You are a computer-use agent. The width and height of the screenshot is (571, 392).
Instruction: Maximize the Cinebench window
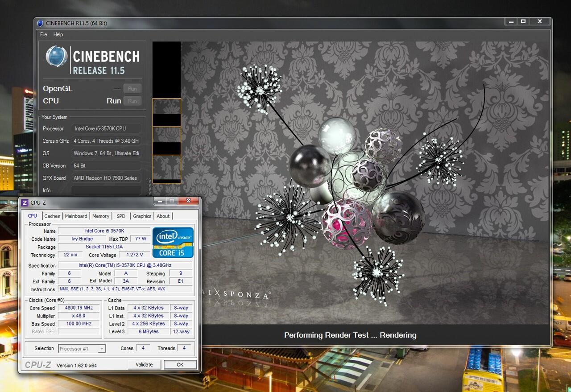pyautogui.click(x=523, y=21)
